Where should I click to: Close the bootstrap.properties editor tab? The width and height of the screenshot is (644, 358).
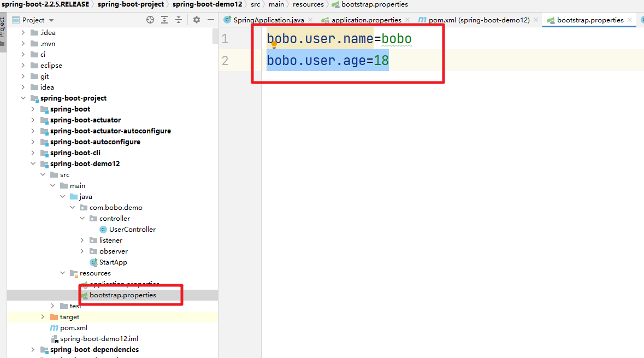630,20
